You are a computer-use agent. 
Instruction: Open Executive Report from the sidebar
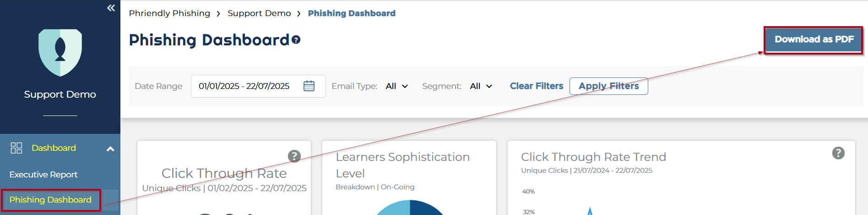43,174
